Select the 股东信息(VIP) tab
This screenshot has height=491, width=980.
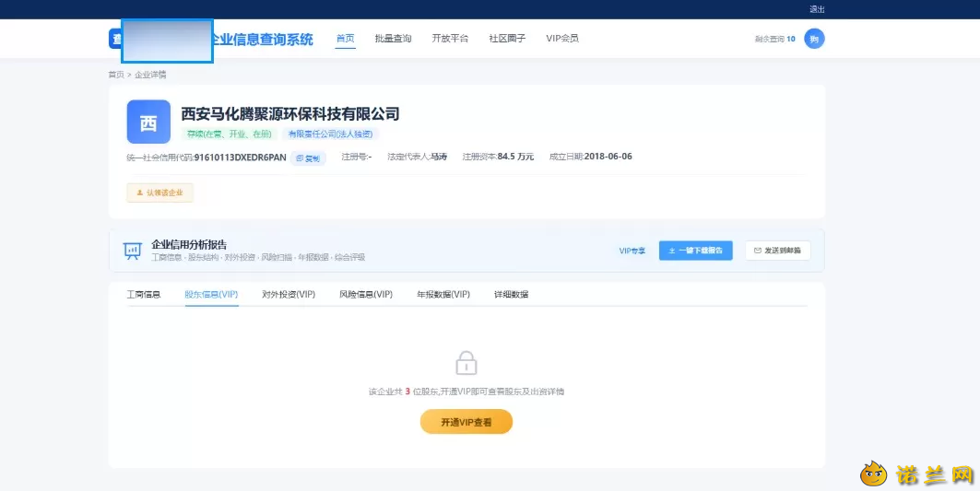211,294
